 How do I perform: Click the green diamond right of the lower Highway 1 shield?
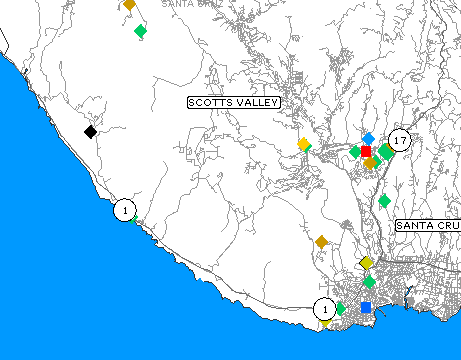[x=341, y=309]
